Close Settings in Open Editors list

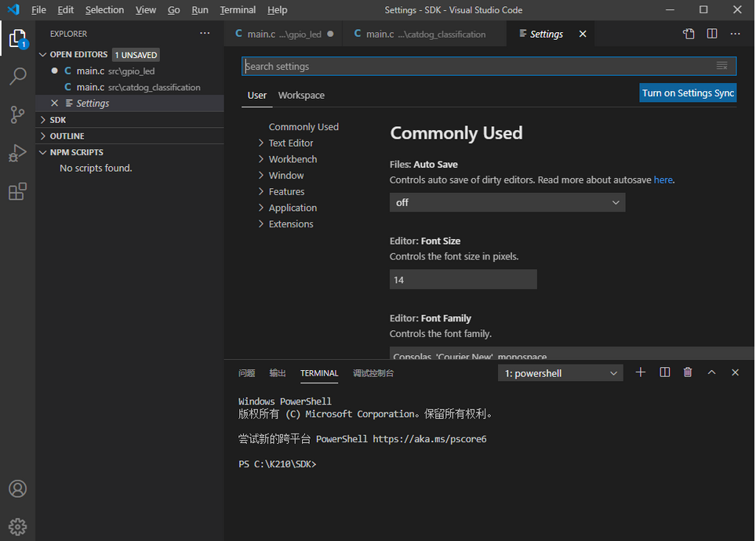pyautogui.click(x=54, y=103)
